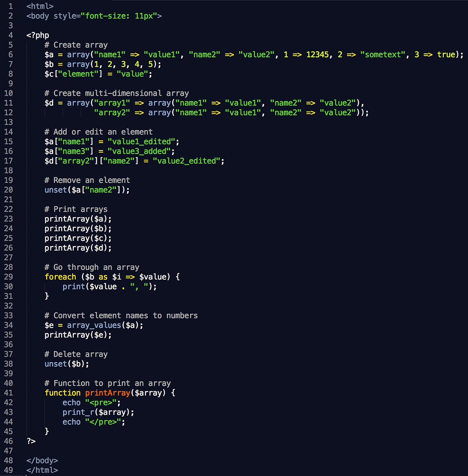
Task: Click the printArray($e); call
Action: pyautogui.click(x=78, y=335)
